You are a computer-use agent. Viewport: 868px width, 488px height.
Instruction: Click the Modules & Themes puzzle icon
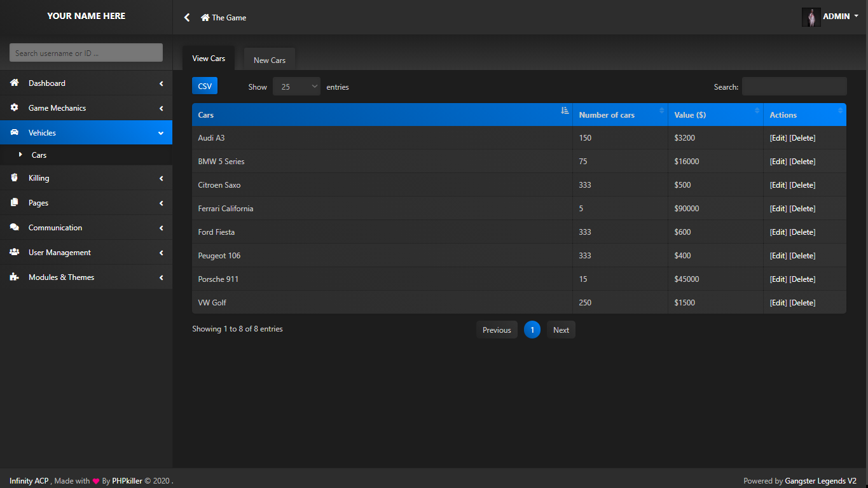pyautogui.click(x=14, y=277)
